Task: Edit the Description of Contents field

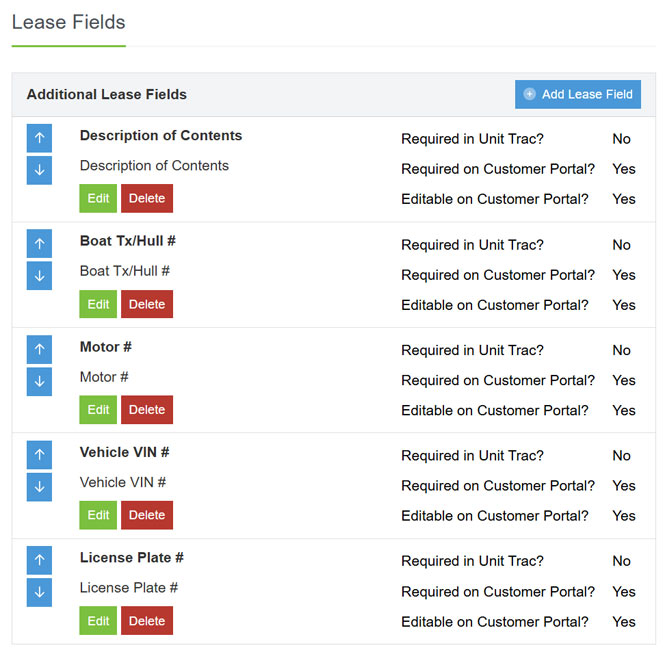Action: point(98,198)
